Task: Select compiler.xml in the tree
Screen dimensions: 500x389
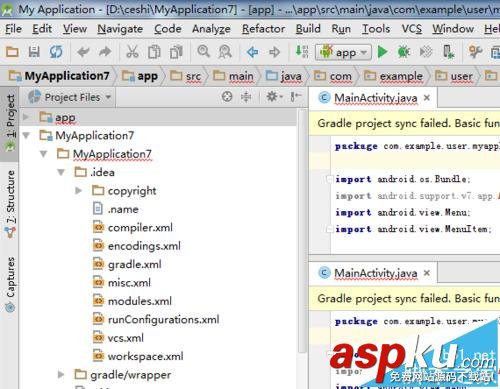Action: (133, 227)
